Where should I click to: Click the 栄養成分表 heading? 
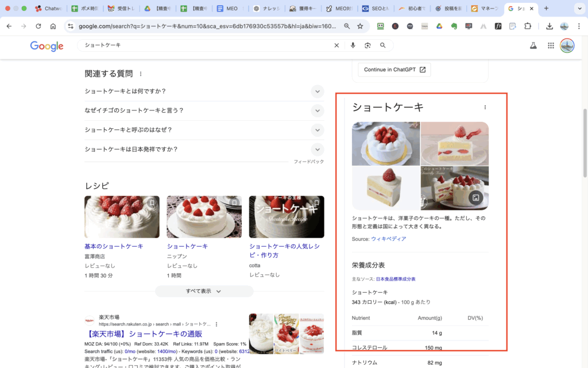coord(368,265)
